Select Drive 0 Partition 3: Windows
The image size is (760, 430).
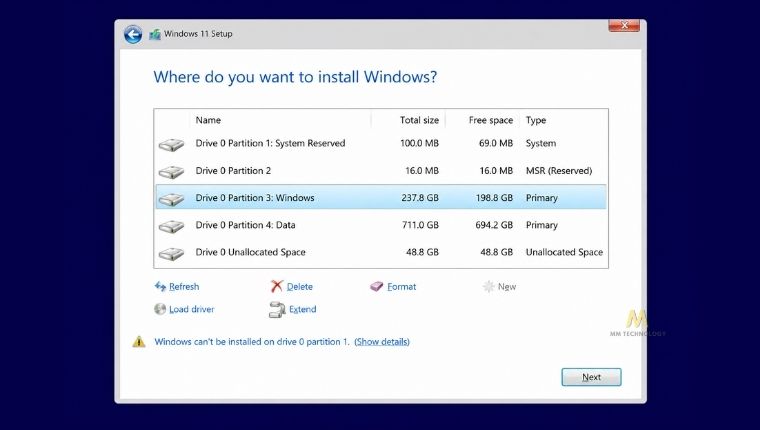click(381, 198)
